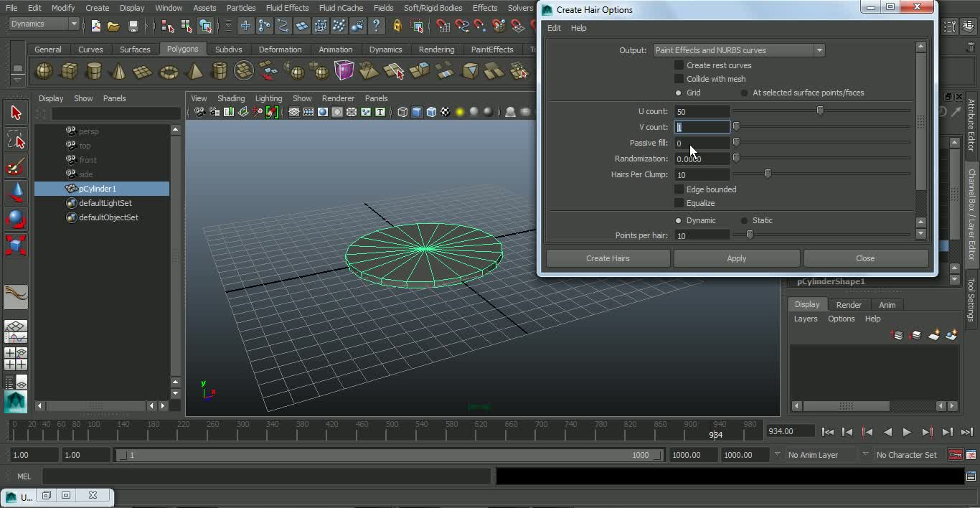Click the Create Hairs button
980x508 pixels.
608,258
